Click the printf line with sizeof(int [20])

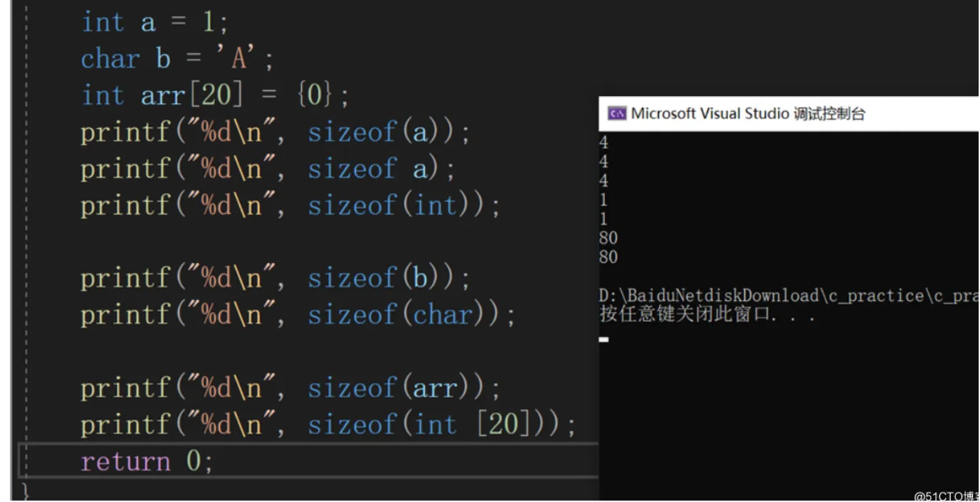coord(328,425)
